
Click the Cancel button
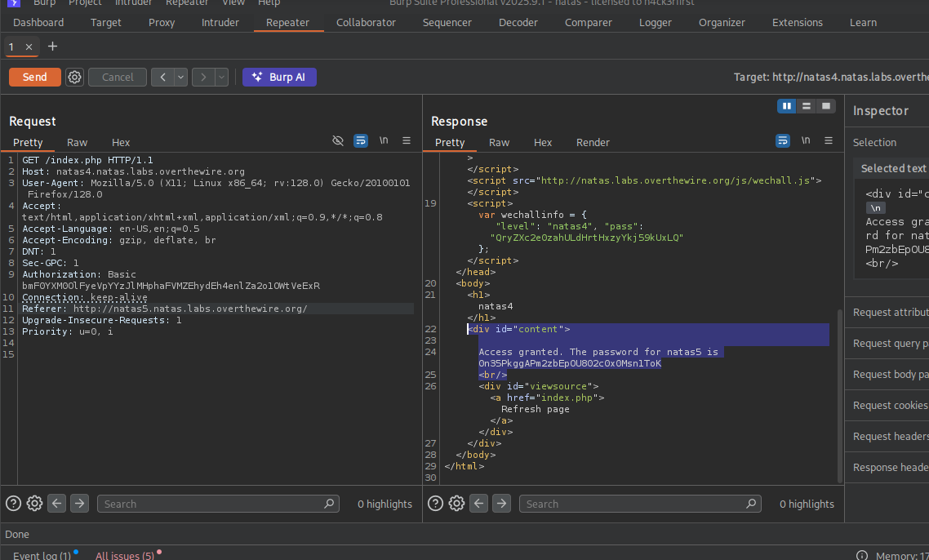point(118,77)
